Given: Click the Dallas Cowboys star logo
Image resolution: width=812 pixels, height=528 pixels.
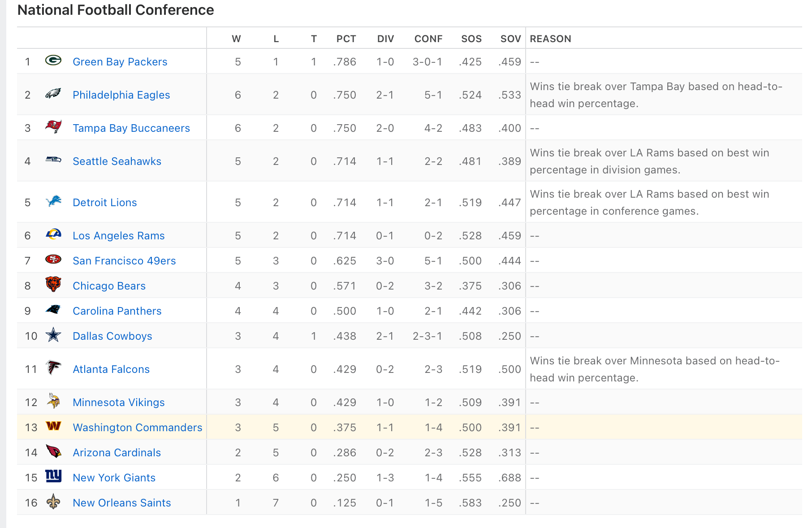Looking at the screenshot, I should 53,335.
